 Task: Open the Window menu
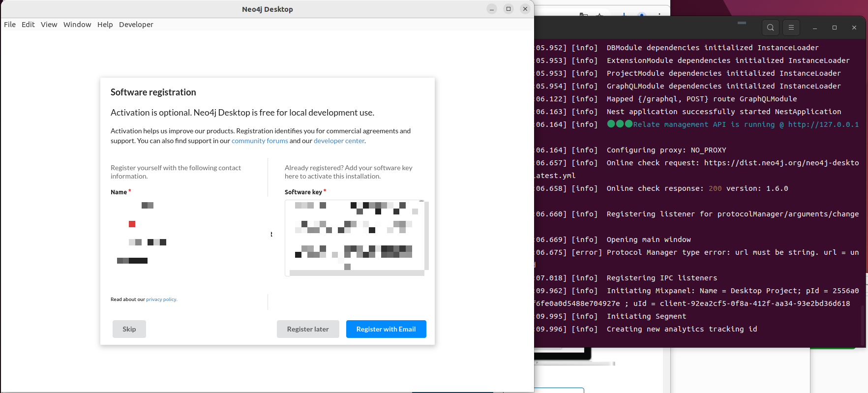coord(77,25)
